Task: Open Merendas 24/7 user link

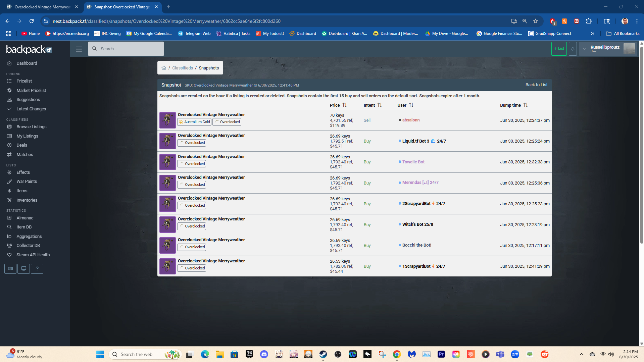Action: (x=420, y=183)
